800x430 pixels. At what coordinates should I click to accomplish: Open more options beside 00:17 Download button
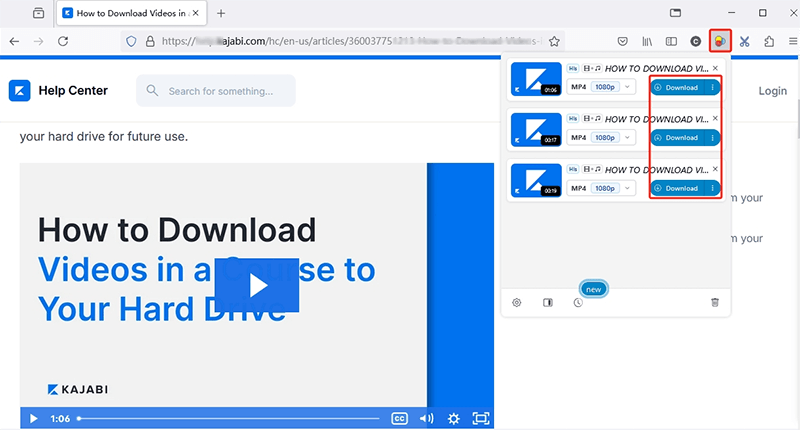point(713,138)
